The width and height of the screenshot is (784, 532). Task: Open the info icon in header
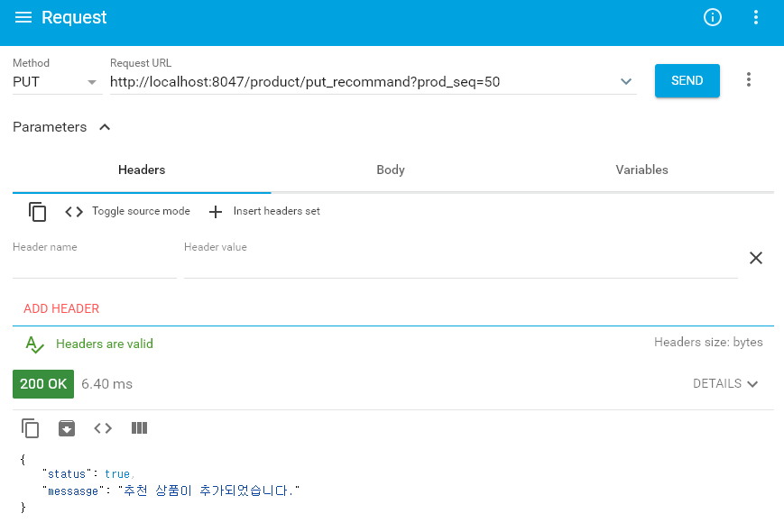(x=713, y=17)
